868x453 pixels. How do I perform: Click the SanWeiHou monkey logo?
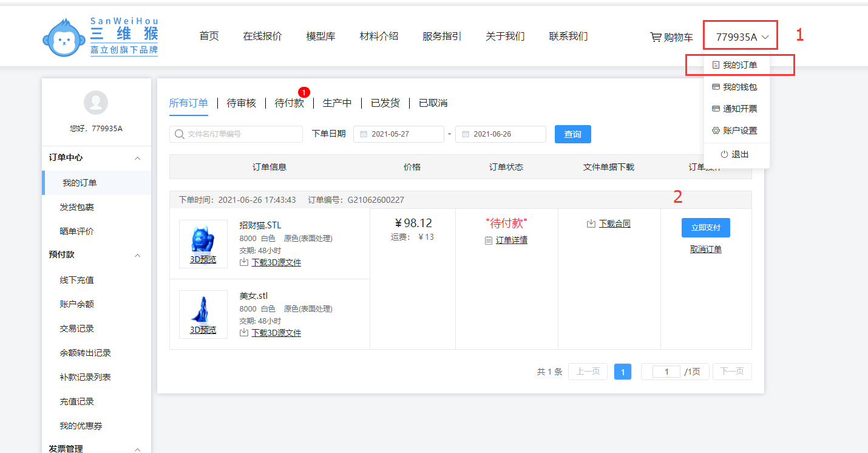coord(64,38)
